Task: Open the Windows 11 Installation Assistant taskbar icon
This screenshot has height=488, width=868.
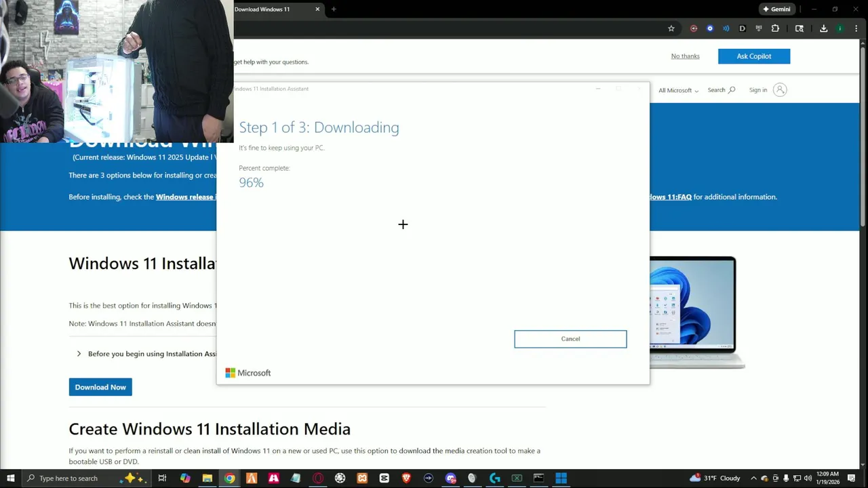Action: tap(561, 478)
